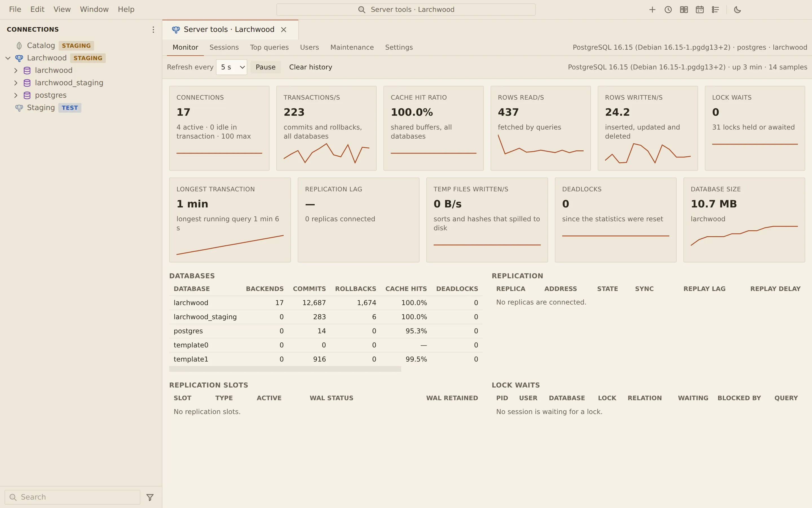Open the File menu

(15, 9)
